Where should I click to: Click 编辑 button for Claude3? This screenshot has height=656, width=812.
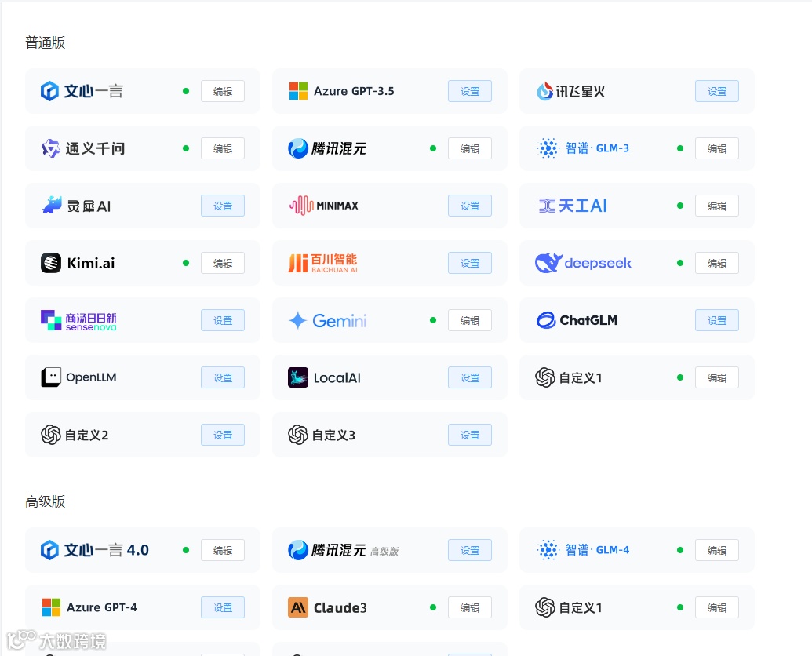coord(469,607)
